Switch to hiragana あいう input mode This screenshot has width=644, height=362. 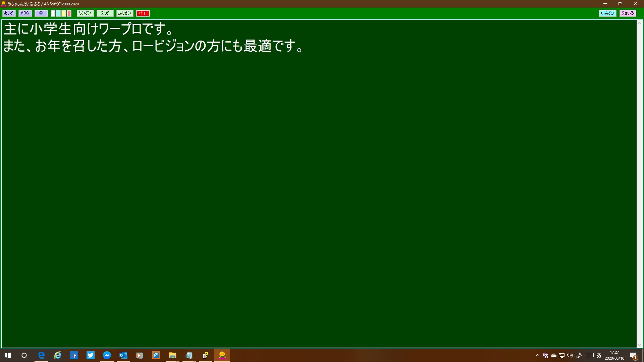tap(9, 13)
